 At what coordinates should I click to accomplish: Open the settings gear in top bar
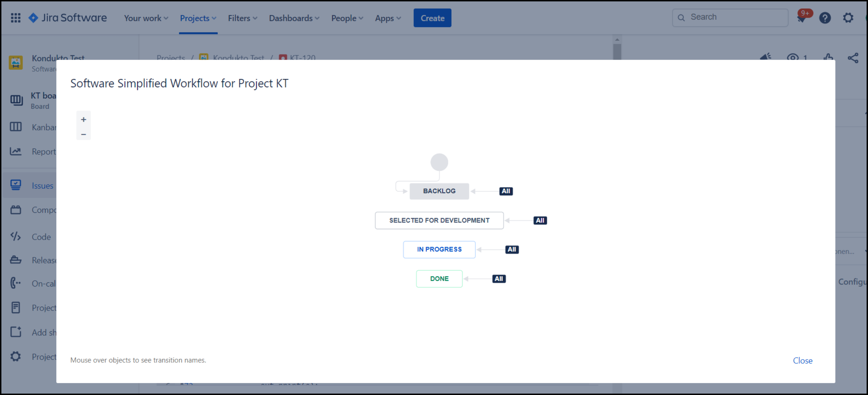(848, 18)
